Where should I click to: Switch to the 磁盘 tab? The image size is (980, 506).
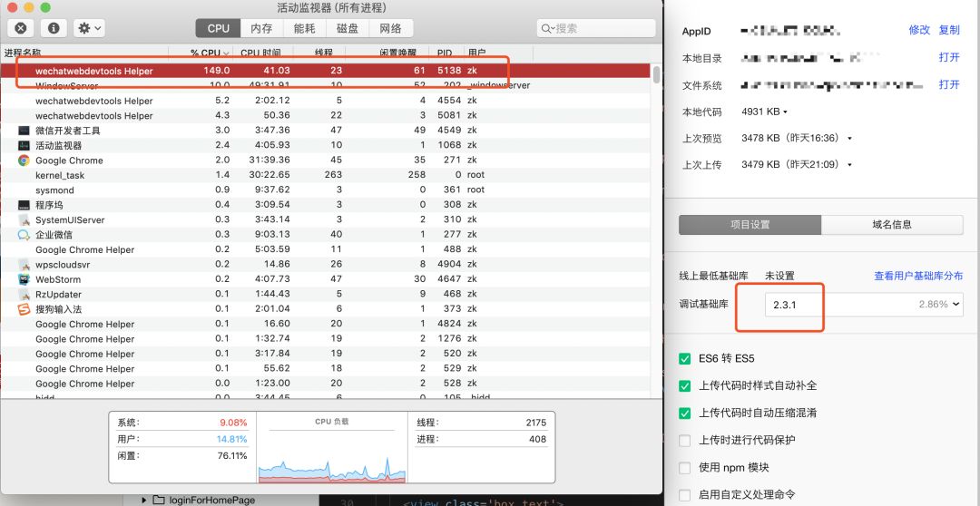(348, 28)
